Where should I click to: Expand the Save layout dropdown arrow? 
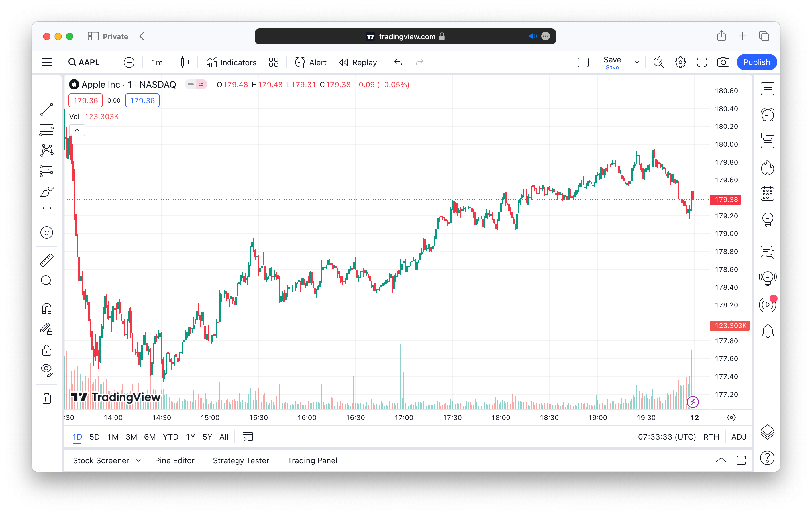pos(637,62)
